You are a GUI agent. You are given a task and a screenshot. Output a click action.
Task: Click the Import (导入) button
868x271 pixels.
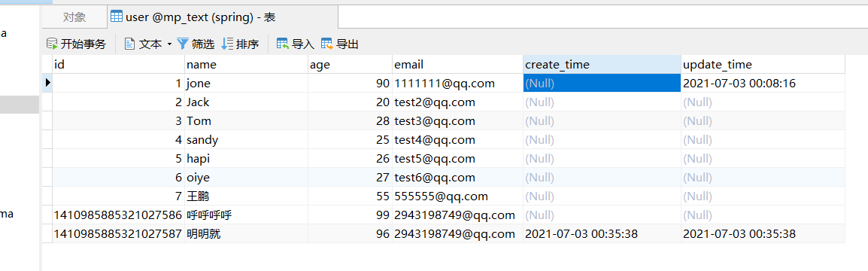[295, 44]
